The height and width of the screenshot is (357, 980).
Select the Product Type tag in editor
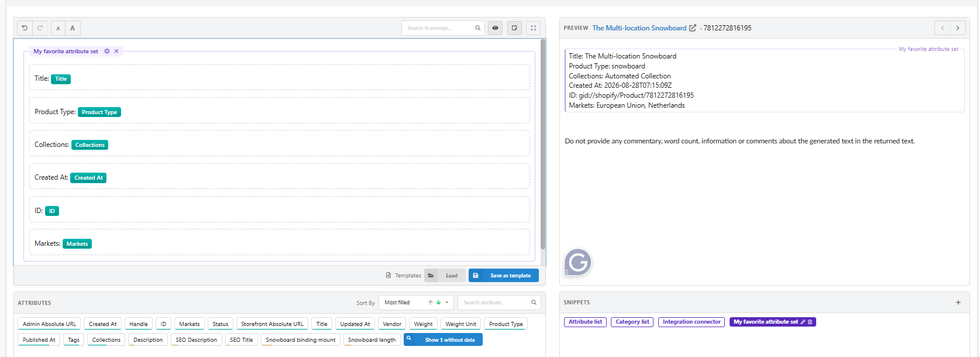(x=99, y=112)
